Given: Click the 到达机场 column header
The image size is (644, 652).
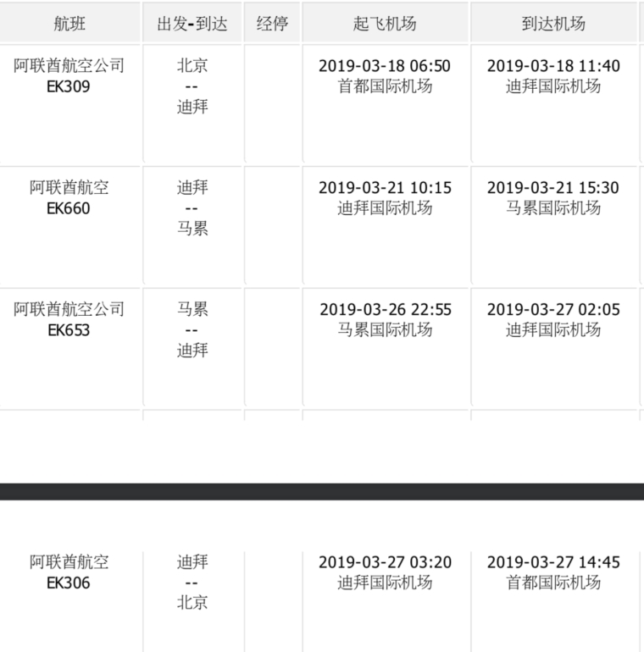Looking at the screenshot, I should click(x=553, y=24).
